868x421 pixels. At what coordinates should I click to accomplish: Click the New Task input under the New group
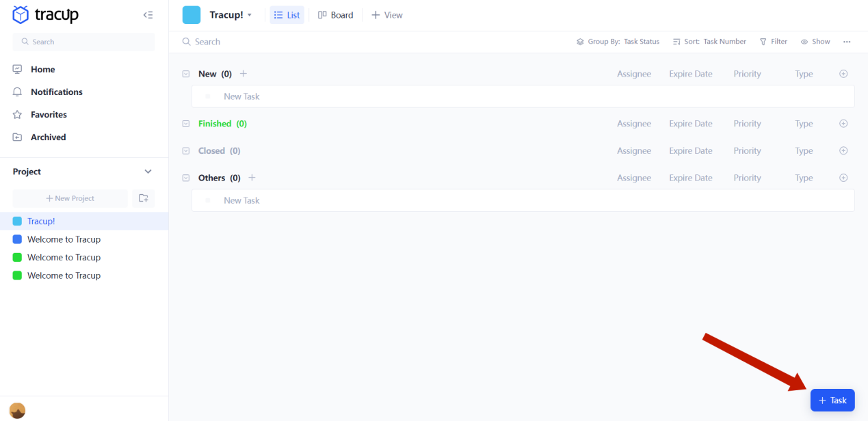(241, 96)
